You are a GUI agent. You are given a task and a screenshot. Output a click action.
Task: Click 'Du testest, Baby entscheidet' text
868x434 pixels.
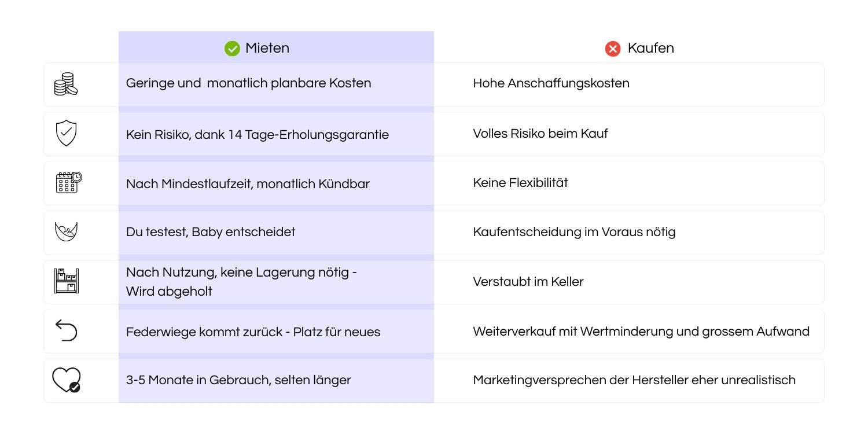[x=211, y=231]
